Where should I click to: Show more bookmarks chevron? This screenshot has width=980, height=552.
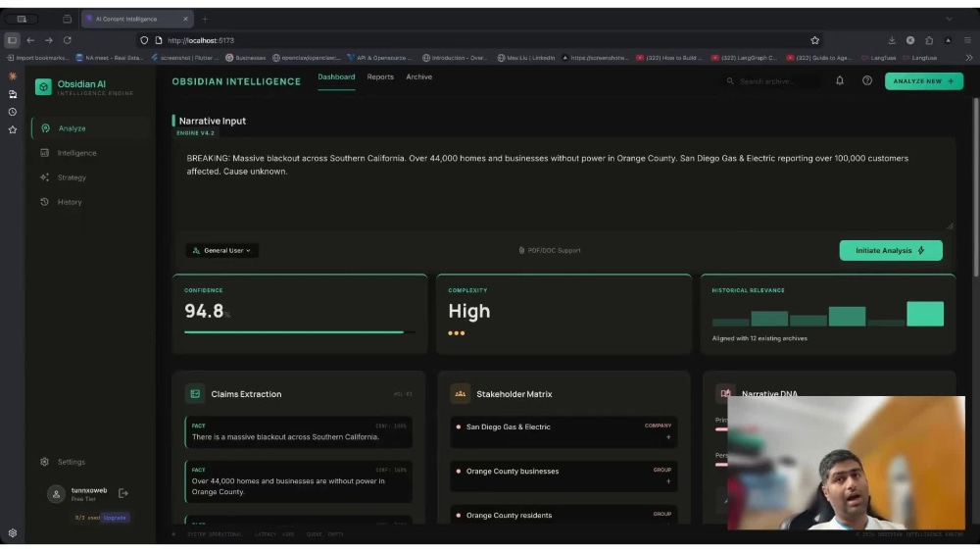pos(969,58)
